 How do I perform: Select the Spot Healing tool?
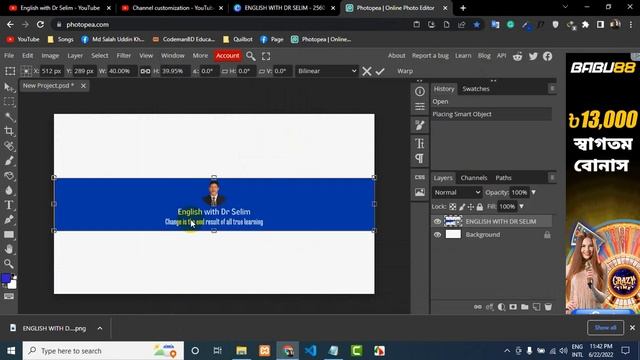pos(9,146)
